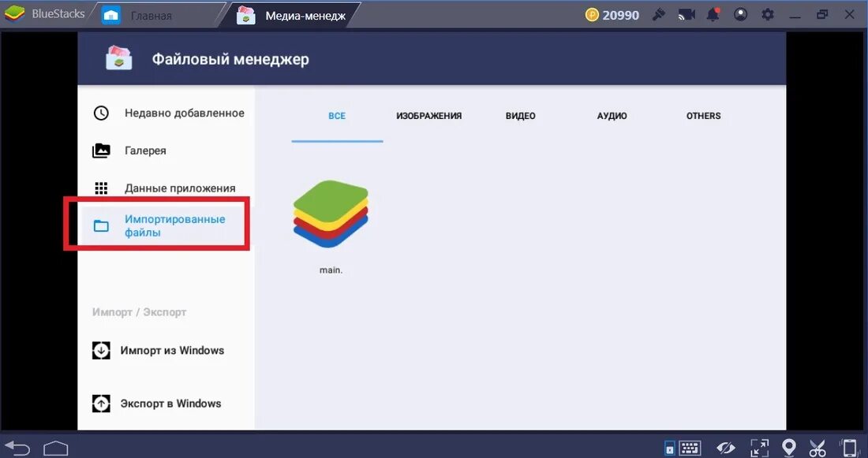The image size is (868, 458).
Task: Open BlueStacks settings gear
Action: pos(768,15)
